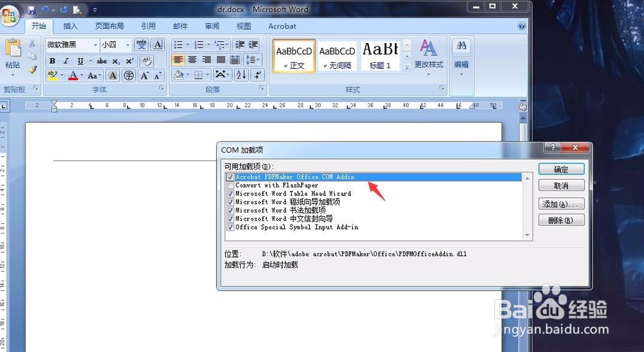This screenshot has height=352, width=644.
Task: Click the Save icon in quick access toolbar
Action: [32, 10]
